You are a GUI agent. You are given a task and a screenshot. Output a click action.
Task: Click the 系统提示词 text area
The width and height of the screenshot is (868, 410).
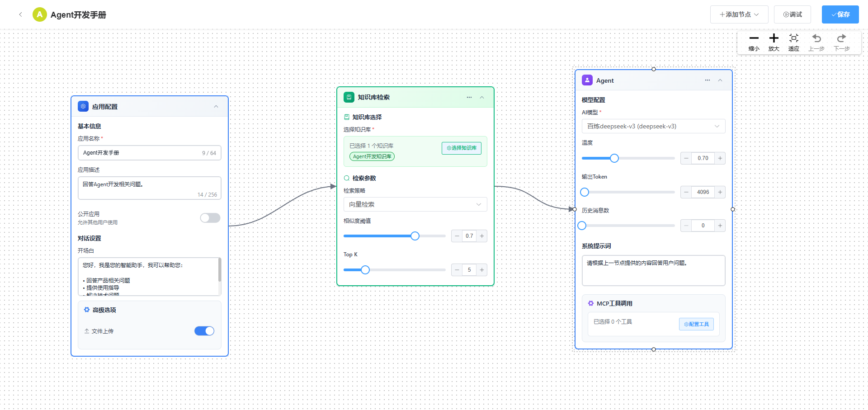653,270
